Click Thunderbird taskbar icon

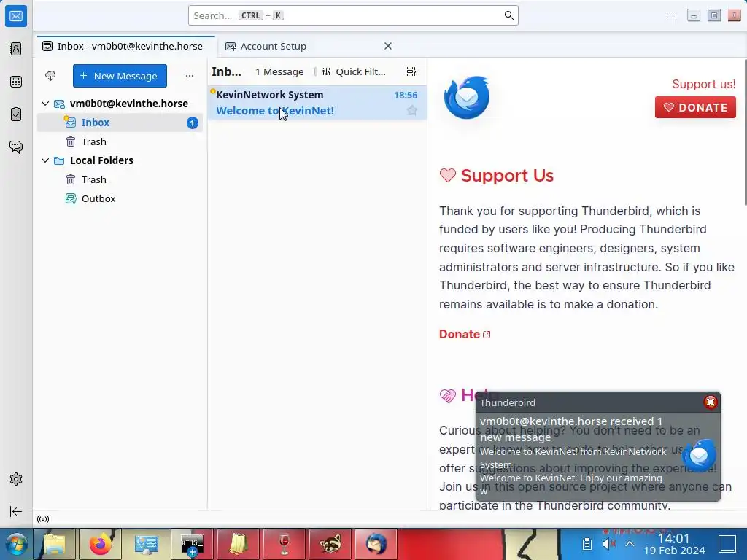click(x=376, y=544)
